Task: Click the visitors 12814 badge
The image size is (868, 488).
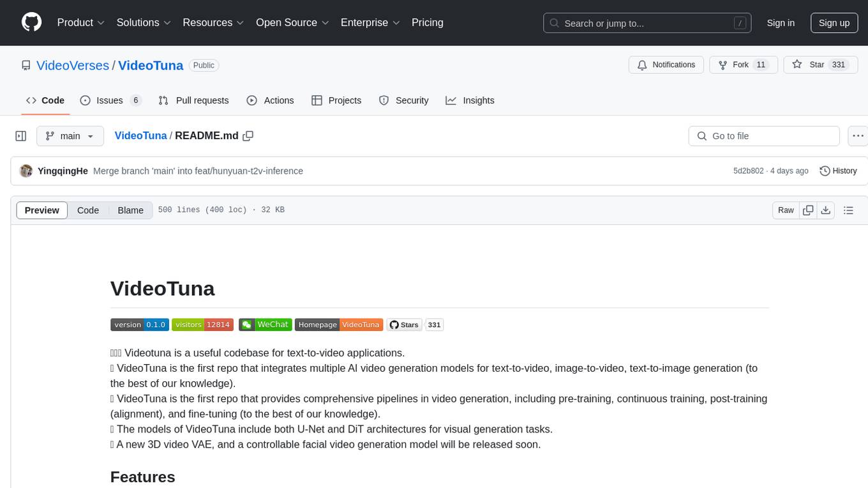Action: click(202, 324)
